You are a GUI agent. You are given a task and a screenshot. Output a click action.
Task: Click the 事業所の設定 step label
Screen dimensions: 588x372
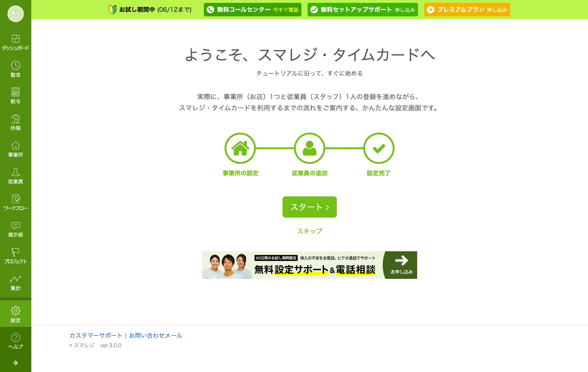point(241,173)
